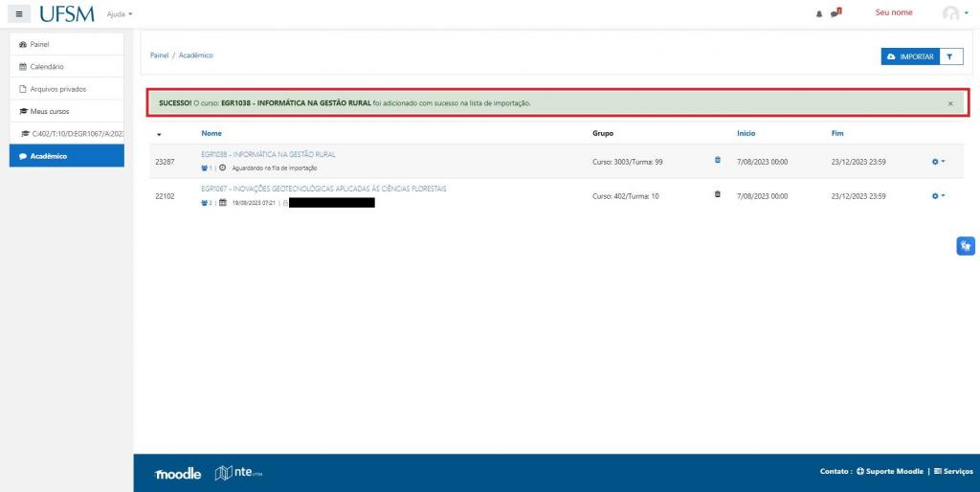The height and width of the screenshot is (492, 980).
Task: Click the IMPORTAR button
Action: pyautogui.click(x=910, y=56)
